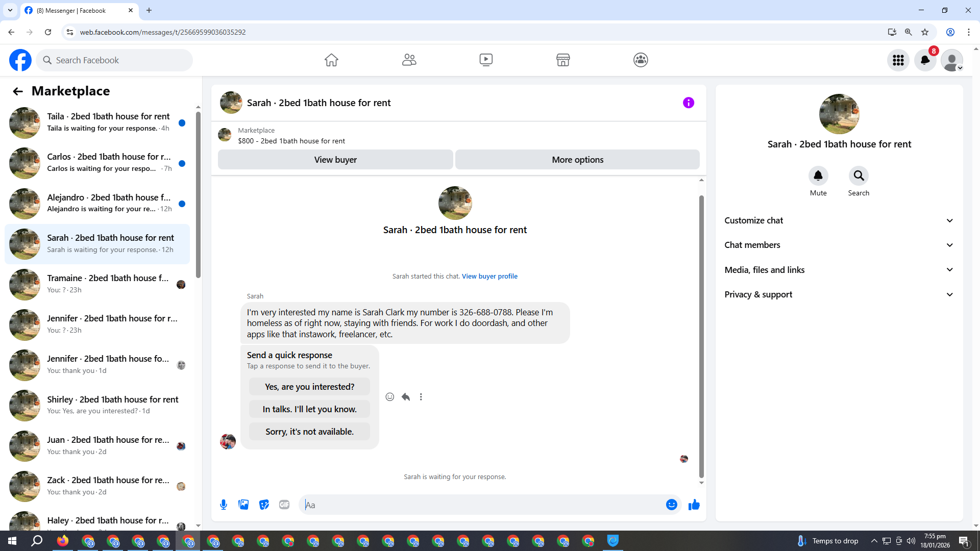Screen dimensions: 980x551
Task: Go to the Home tab
Action: (x=331, y=60)
